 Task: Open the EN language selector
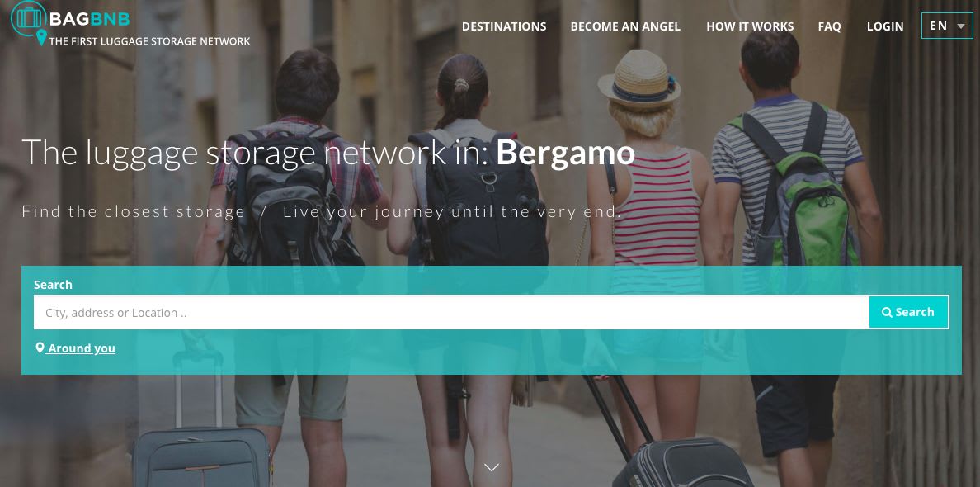coord(947,26)
